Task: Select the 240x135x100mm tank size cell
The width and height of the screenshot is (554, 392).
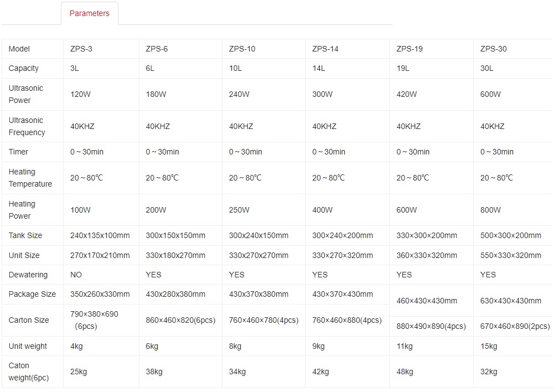Action: tap(100, 235)
